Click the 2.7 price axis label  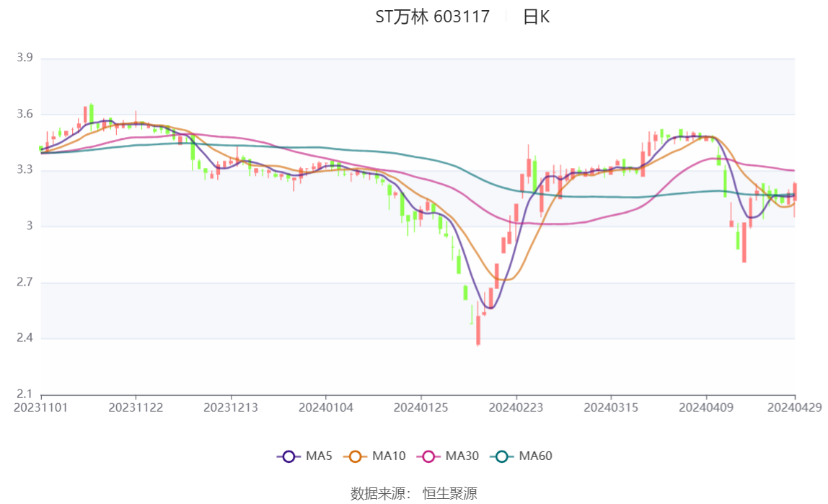pos(25,283)
